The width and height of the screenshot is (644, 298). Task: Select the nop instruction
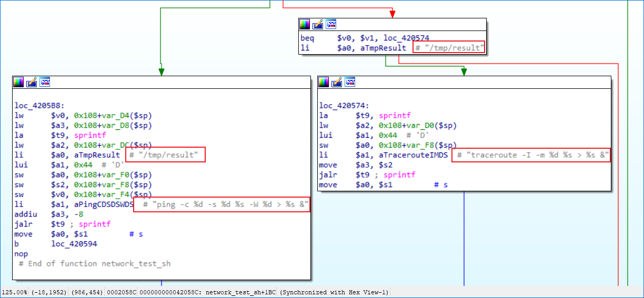click(x=21, y=254)
